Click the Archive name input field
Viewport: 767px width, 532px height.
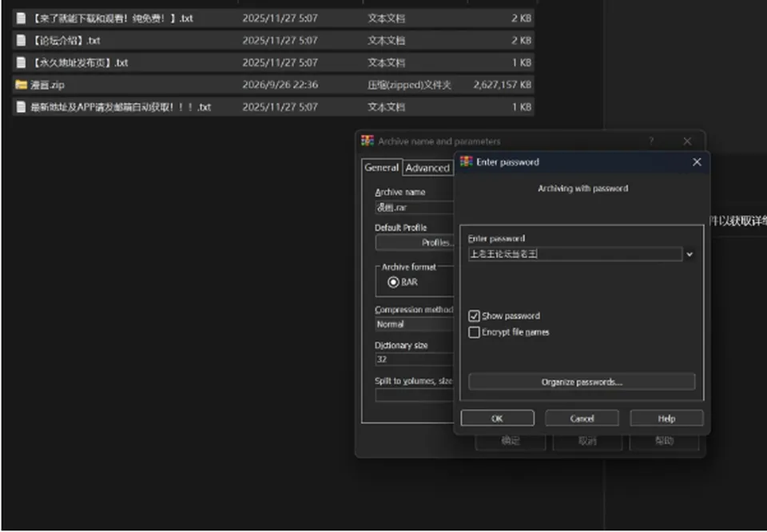point(415,208)
